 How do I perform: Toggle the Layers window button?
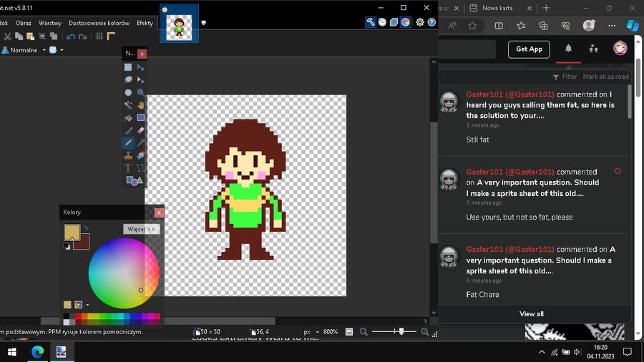394,23
